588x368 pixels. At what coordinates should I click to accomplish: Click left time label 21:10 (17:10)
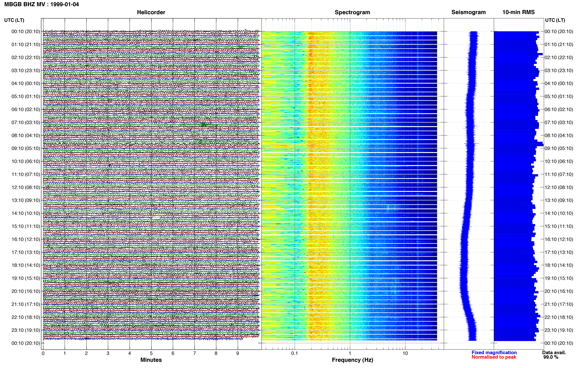click(x=26, y=304)
